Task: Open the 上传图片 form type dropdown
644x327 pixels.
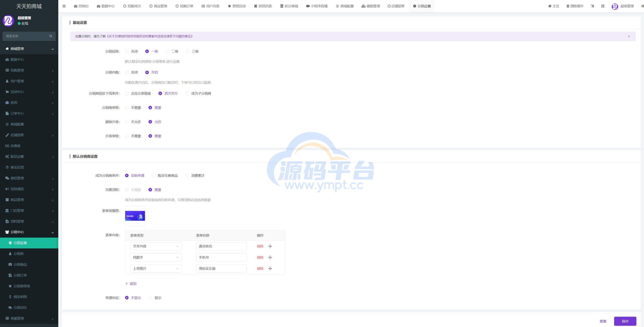Action: (156, 268)
